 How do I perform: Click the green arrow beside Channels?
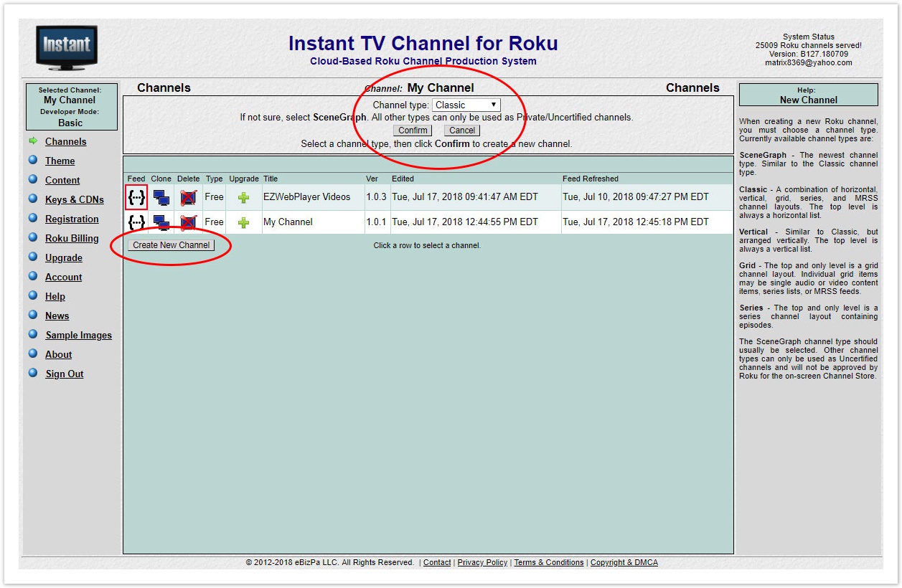coord(33,141)
